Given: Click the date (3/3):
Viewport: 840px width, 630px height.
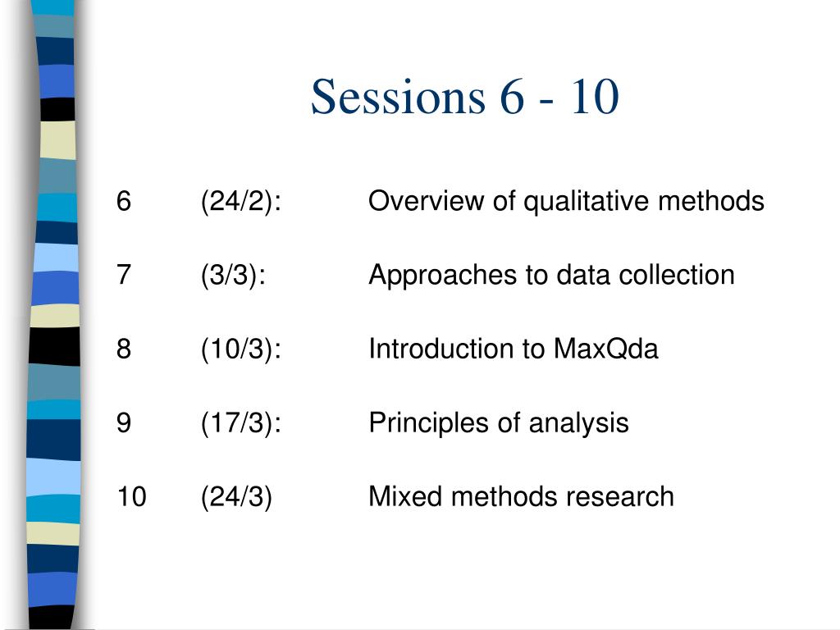Looking at the screenshot, I should [233, 276].
